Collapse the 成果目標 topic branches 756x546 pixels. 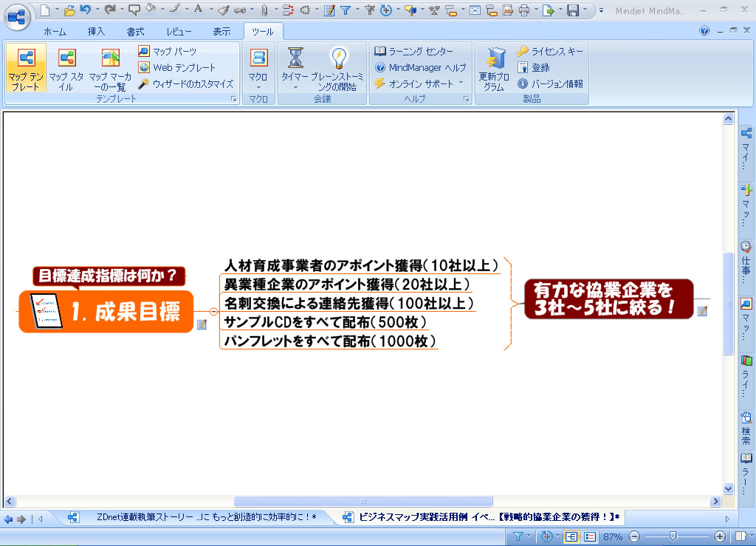(x=213, y=312)
